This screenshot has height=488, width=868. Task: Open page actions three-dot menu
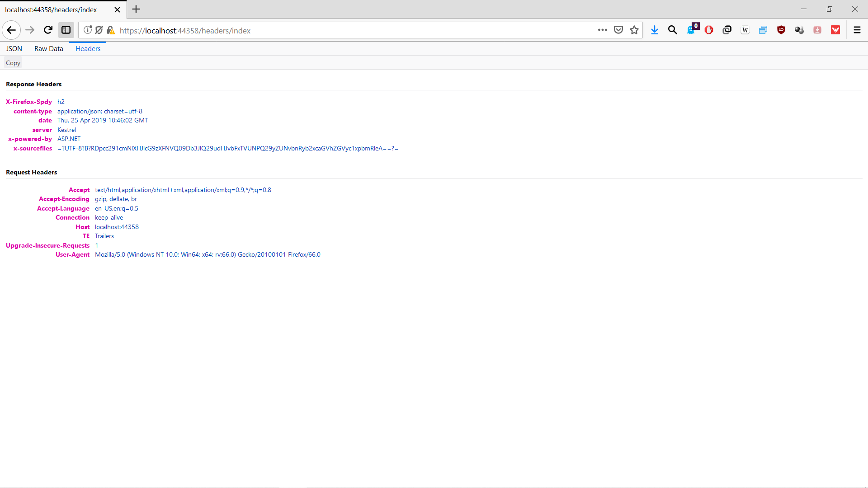pyautogui.click(x=602, y=30)
